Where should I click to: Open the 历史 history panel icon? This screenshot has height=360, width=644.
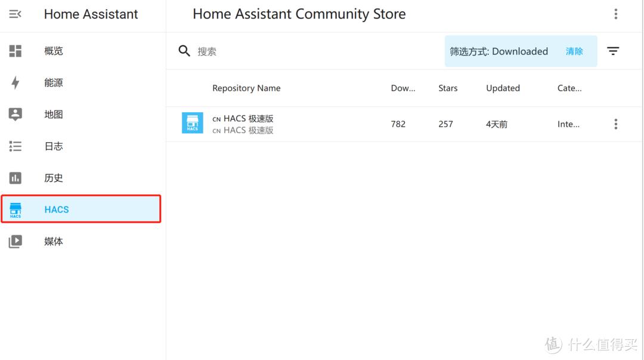[15, 177]
